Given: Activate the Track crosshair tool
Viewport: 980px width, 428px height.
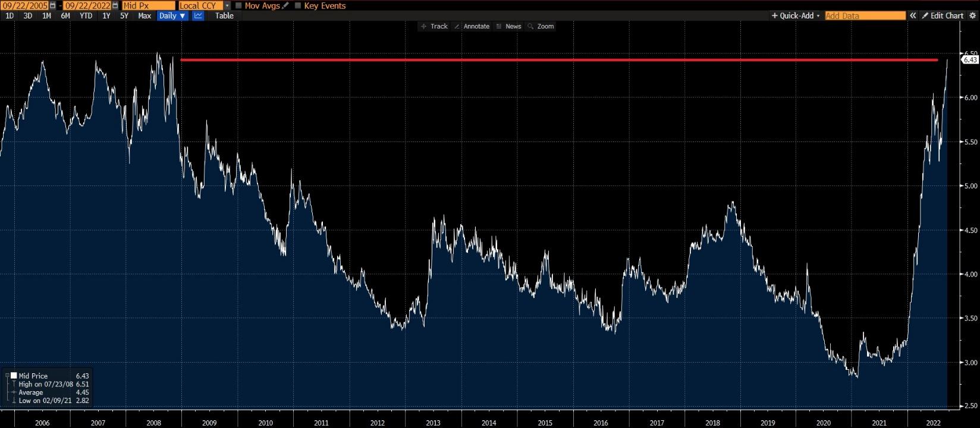Looking at the screenshot, I should (434, 26).
